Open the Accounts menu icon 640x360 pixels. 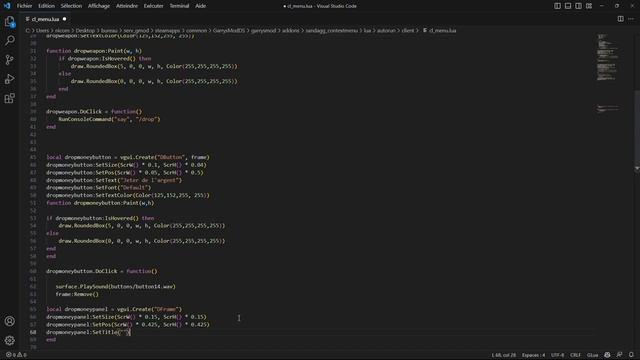9,321
